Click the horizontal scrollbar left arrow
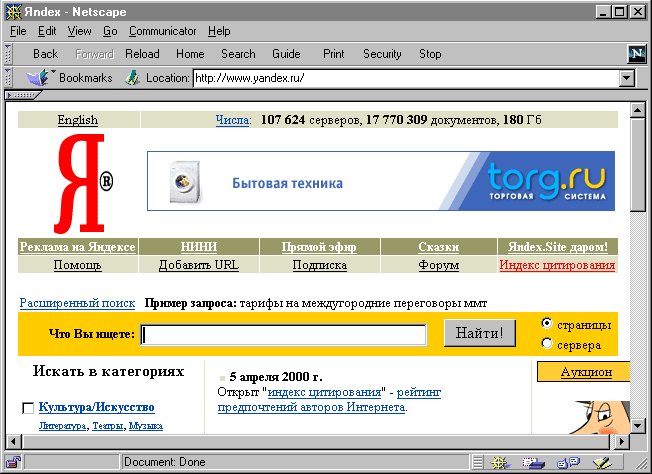 (x=14, y=441)
